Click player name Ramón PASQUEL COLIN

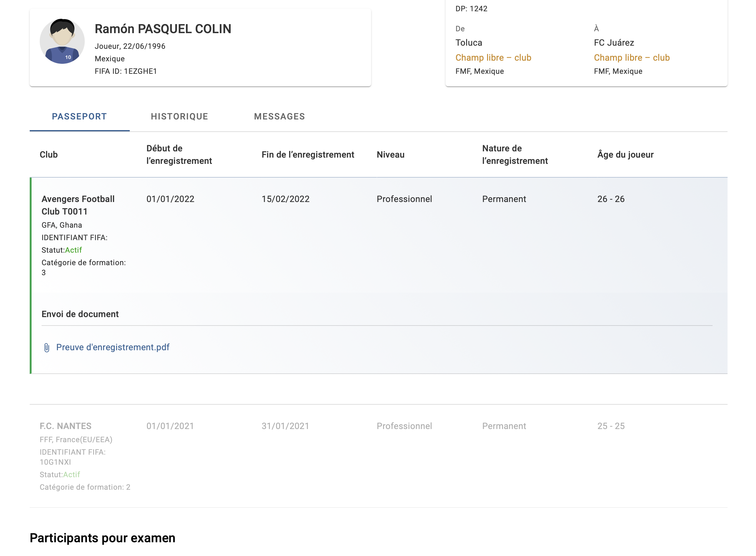coord(163,29)
